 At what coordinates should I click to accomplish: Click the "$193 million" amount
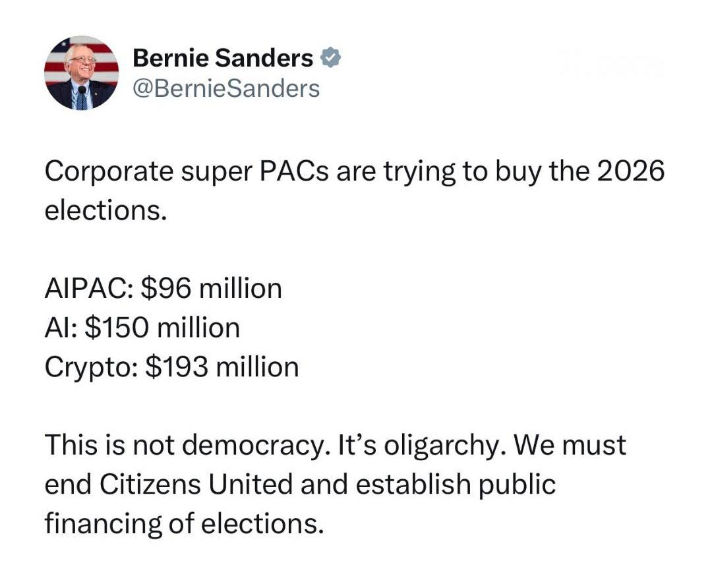coord(222,367)
